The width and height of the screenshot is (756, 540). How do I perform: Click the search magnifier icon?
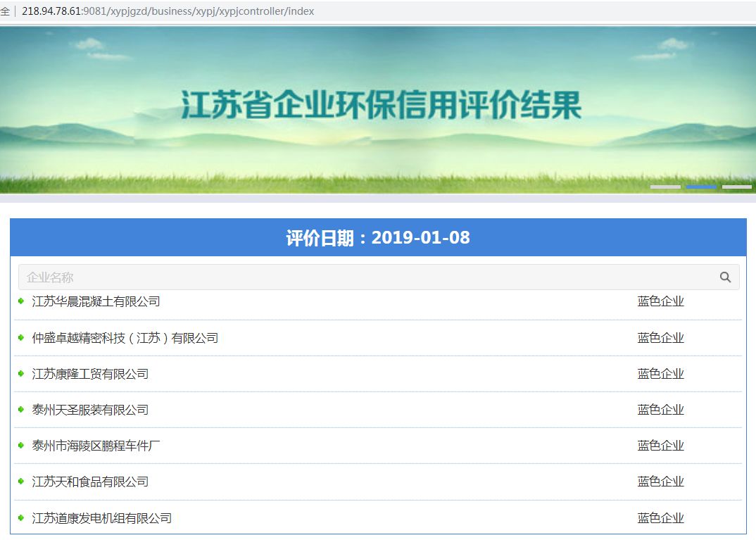click(725, 277)
